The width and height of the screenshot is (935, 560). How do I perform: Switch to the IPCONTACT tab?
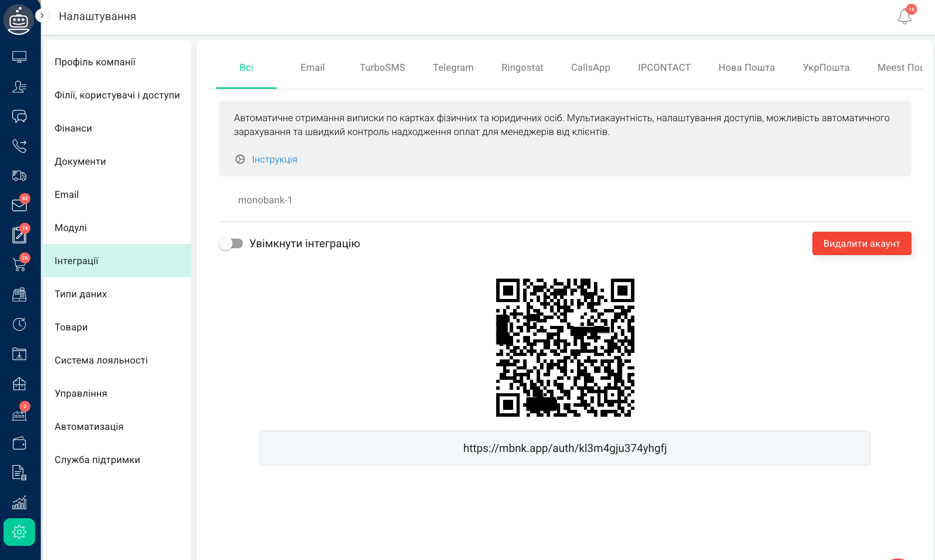tap(664, 68)
